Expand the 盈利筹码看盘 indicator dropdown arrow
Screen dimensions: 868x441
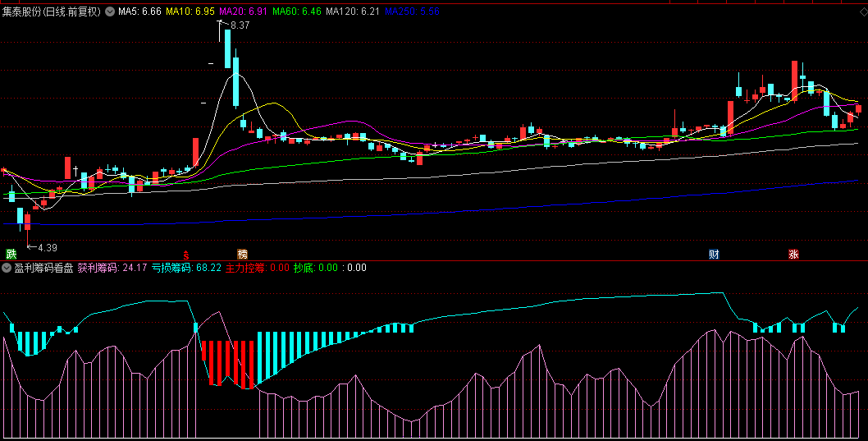point(7,269)
